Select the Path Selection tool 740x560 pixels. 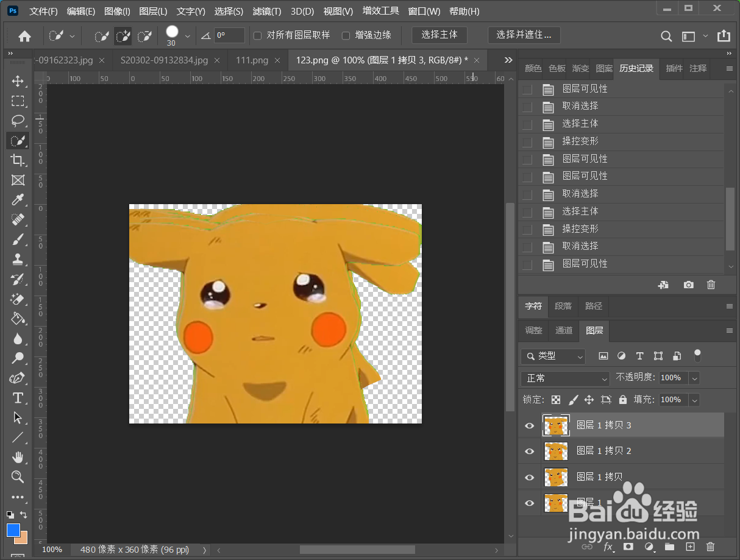(x=18, y=418)
